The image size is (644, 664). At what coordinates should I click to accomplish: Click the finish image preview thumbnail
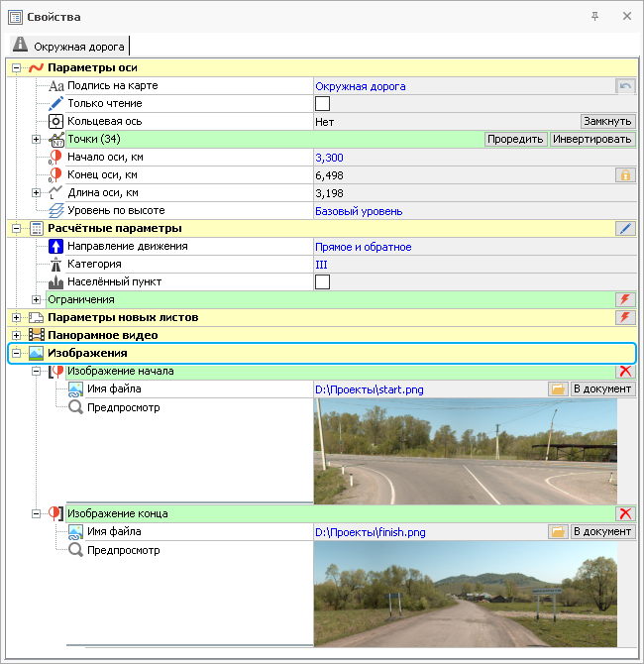466,594
